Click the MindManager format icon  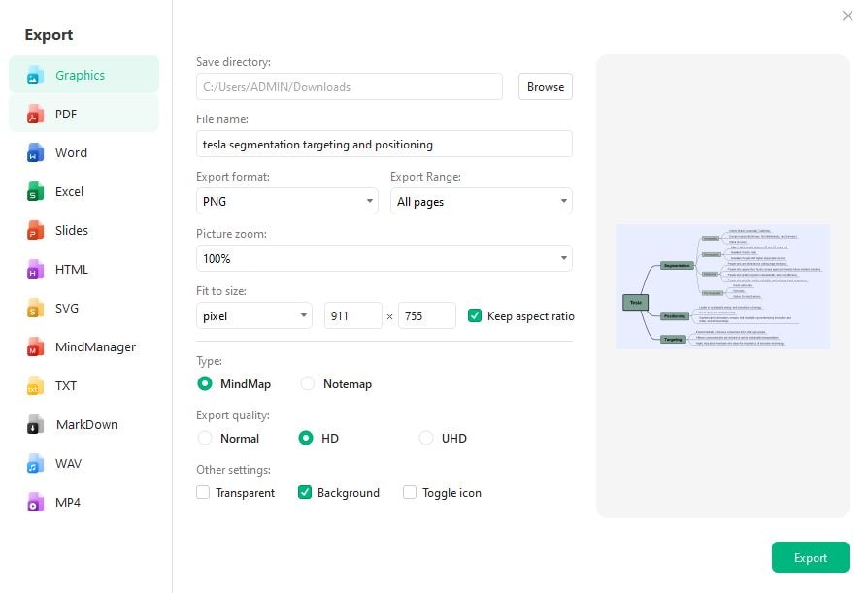click(35, 346)
